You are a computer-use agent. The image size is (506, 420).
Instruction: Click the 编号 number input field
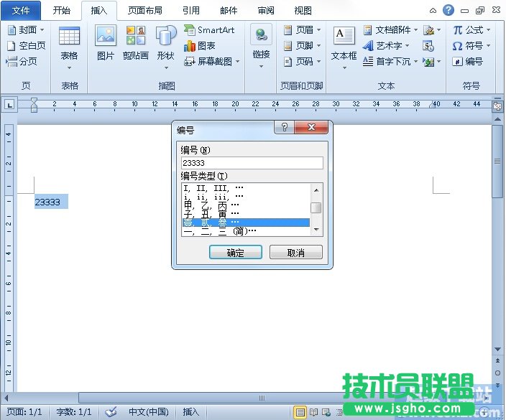coord(252,163)
